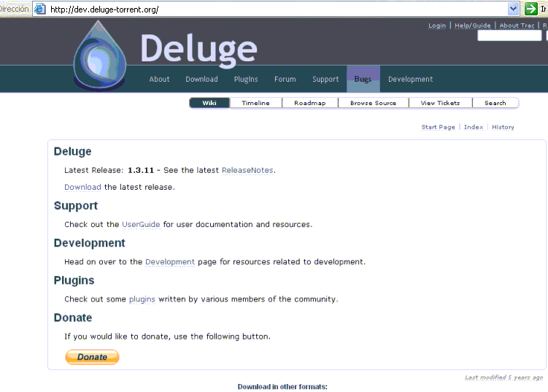Switch to the Roadmap tab
The width and height of the screenshot is (548, 392).
click(309, 103)
